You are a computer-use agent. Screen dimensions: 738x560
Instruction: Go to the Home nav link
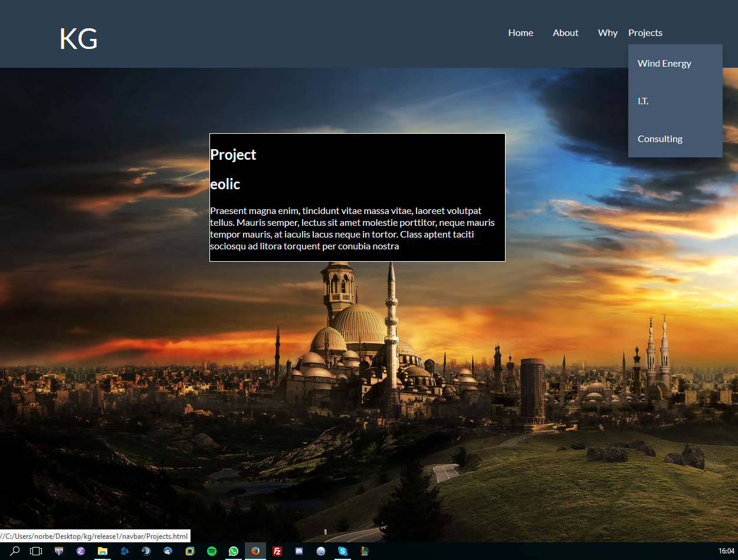point(521,33)
